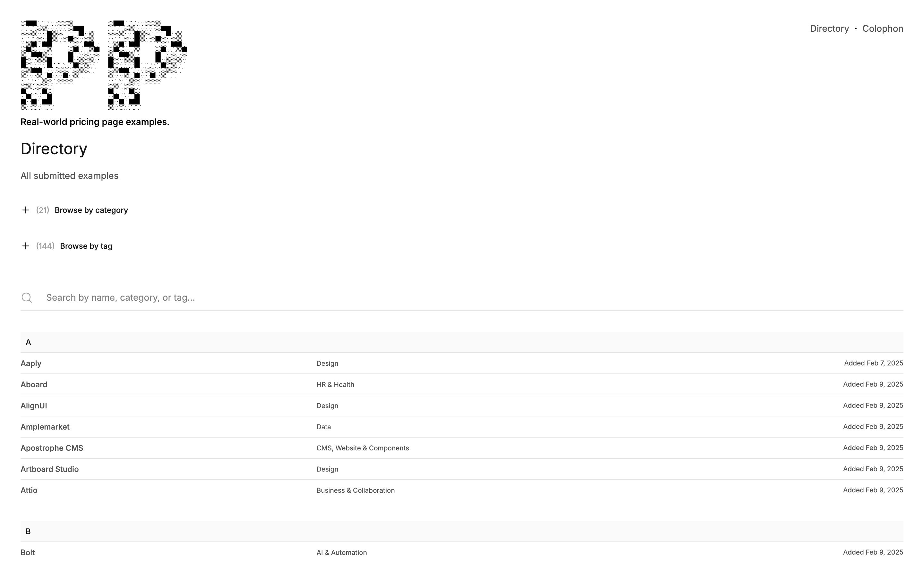
Task: Click Data category in Amplemarket row
Action: (x=323, y=427)
